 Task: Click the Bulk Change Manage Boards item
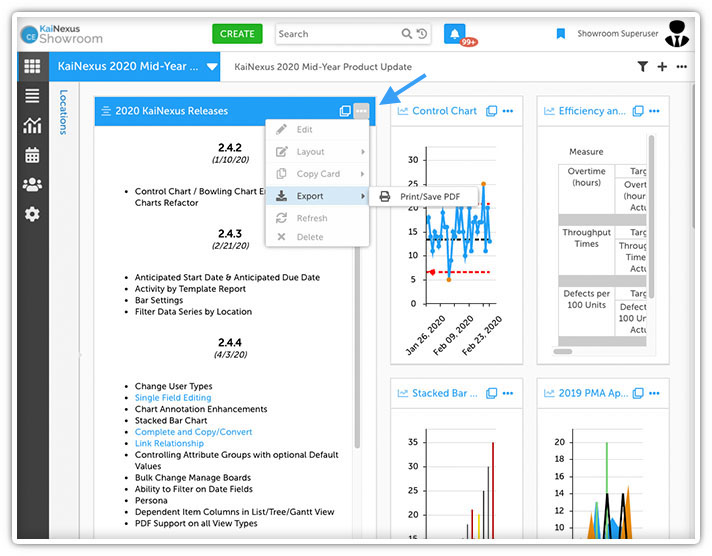point(193,478)
